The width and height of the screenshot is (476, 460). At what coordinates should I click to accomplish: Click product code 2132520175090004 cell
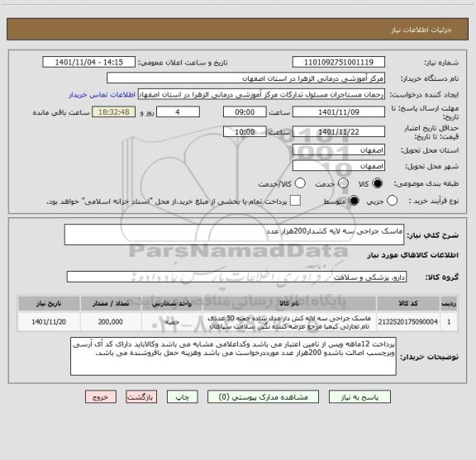coord(408,322)
